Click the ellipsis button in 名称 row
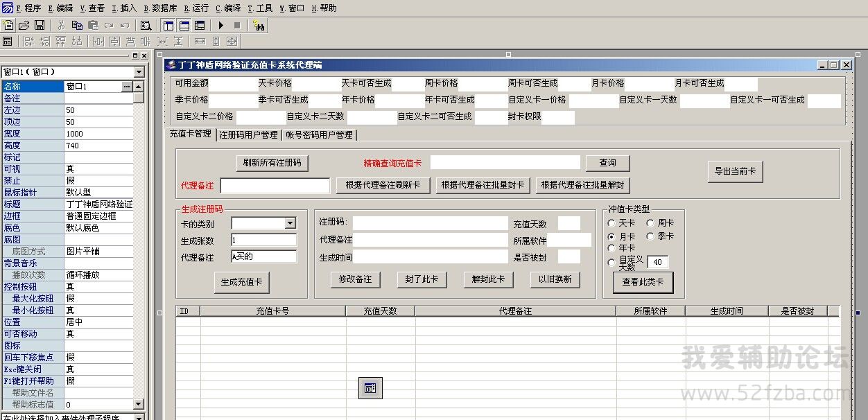This screenshot has height=420, width=868. (x=126, y=87)
